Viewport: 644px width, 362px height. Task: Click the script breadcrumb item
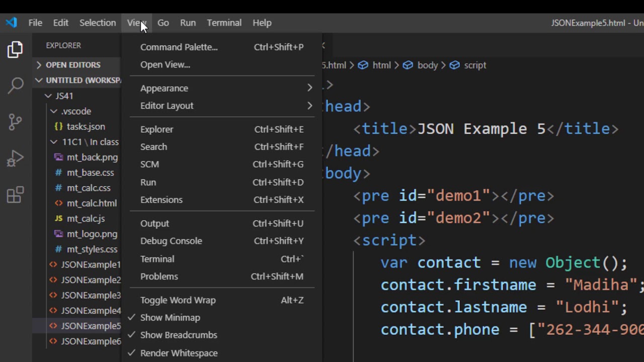point(474,65)
